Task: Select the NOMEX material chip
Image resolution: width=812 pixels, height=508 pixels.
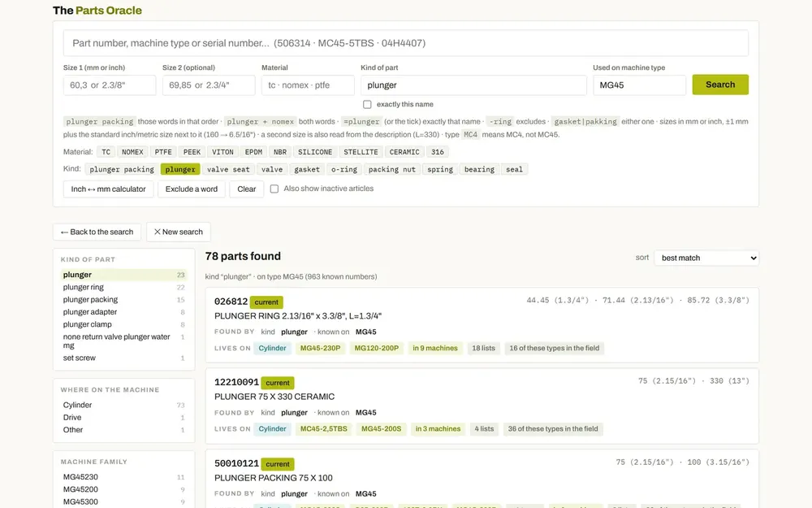Action: pyautogui.click(x=132, y=152)
